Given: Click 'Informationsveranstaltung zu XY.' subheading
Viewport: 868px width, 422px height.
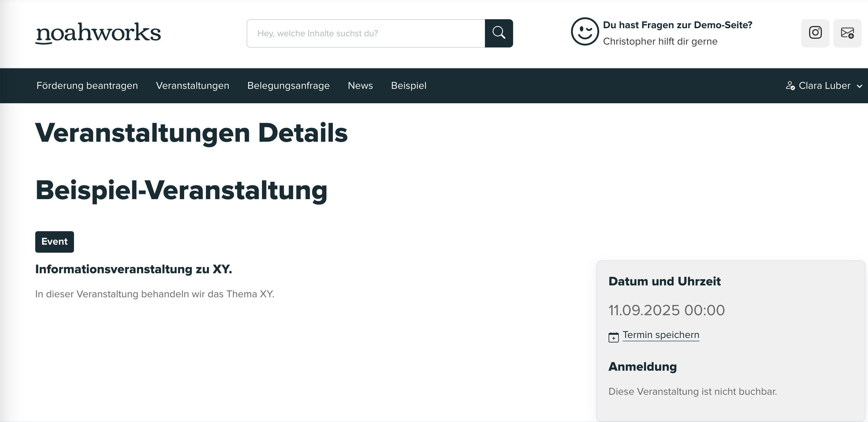Looking at the screenshot, I should [134, 269].
